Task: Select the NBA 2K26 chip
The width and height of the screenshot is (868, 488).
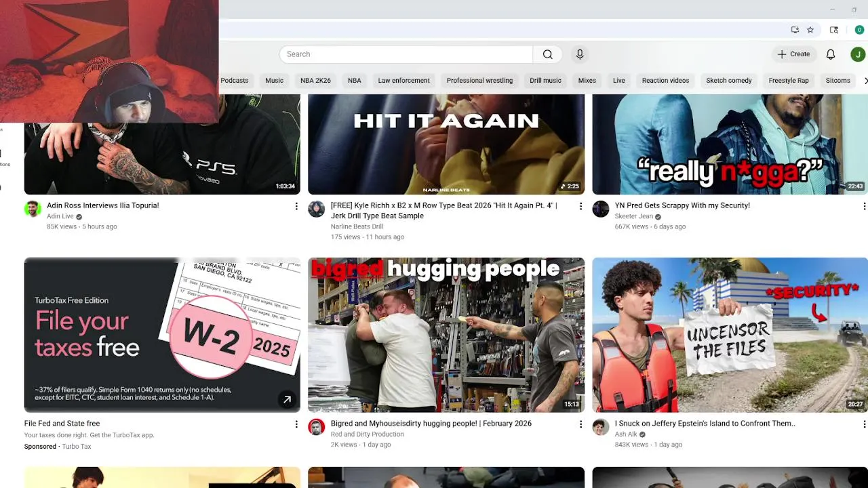Action: coord(315,81)
